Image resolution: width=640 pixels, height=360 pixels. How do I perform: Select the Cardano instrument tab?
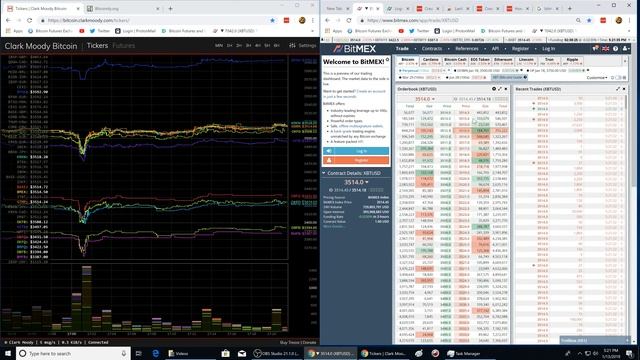coord(431,61)
